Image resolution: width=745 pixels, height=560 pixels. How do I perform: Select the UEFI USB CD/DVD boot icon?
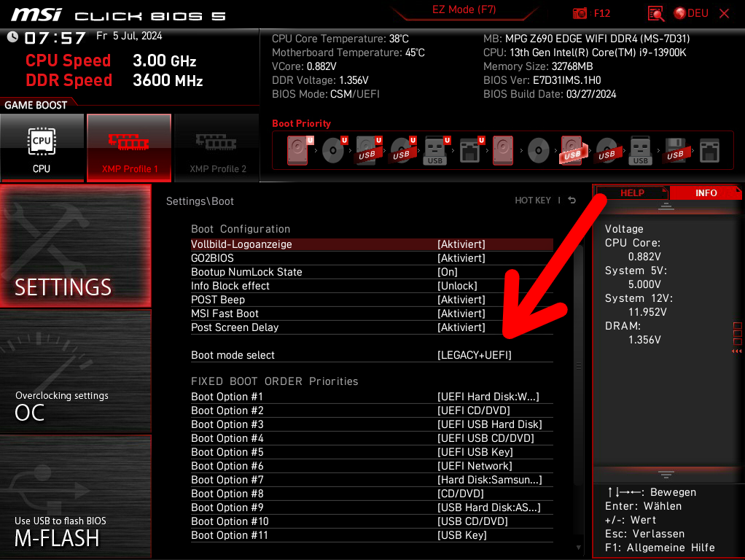(x=402, y=150)
